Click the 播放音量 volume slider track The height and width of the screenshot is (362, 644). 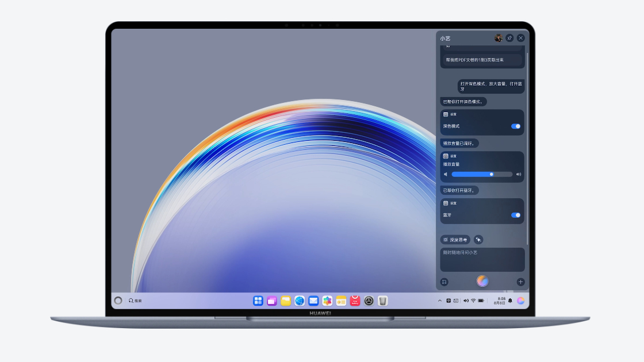point(482,174)
